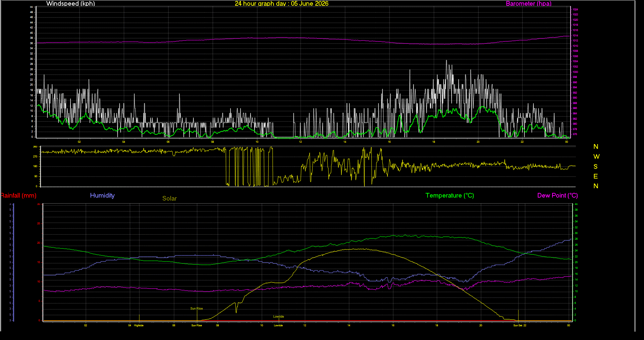Click the red 'Rainfall (mm)' label
The height and width of the screenshot is (340, 644).
point(18,196)
